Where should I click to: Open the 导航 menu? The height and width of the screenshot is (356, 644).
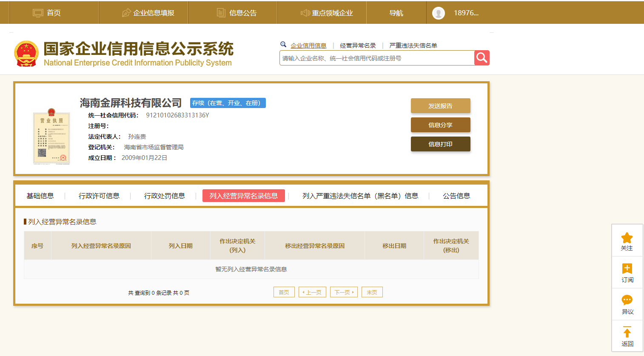396,13
